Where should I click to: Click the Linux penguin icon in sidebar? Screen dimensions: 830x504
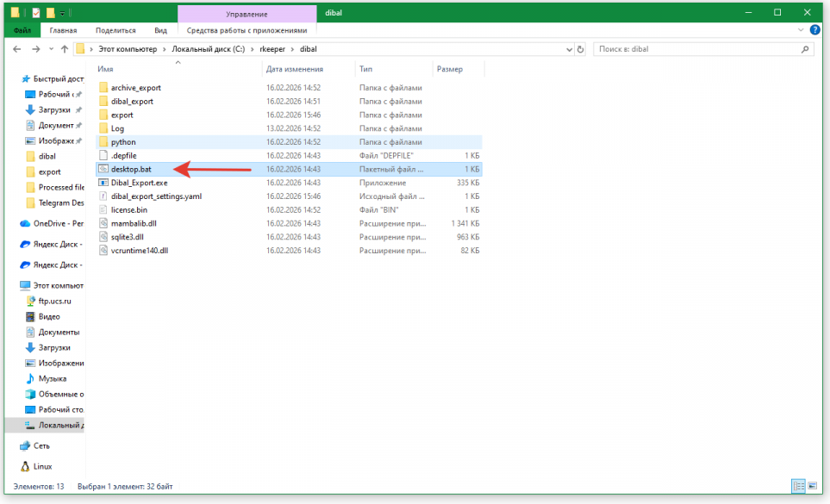pyautogui.click(x=25, y=466)
